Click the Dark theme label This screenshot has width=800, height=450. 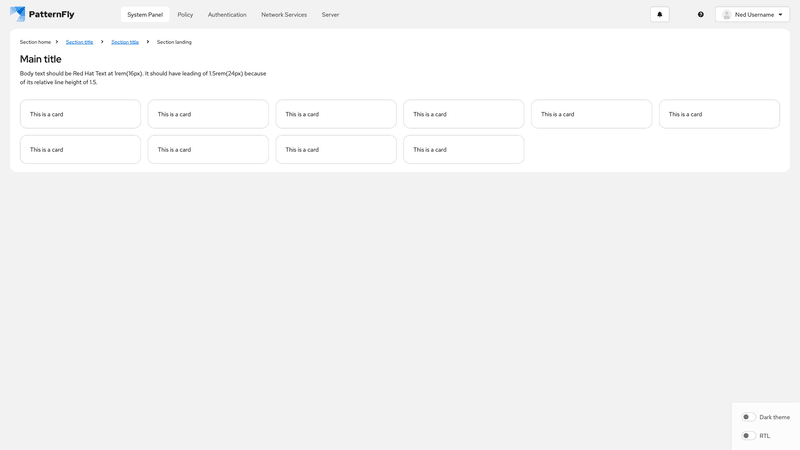[x=774, y=417]
